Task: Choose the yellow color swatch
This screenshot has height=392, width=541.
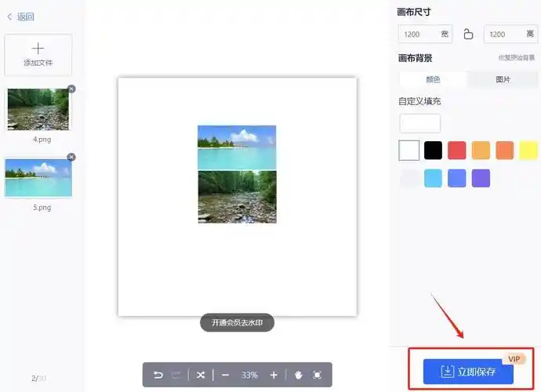Action: [528, 150]
